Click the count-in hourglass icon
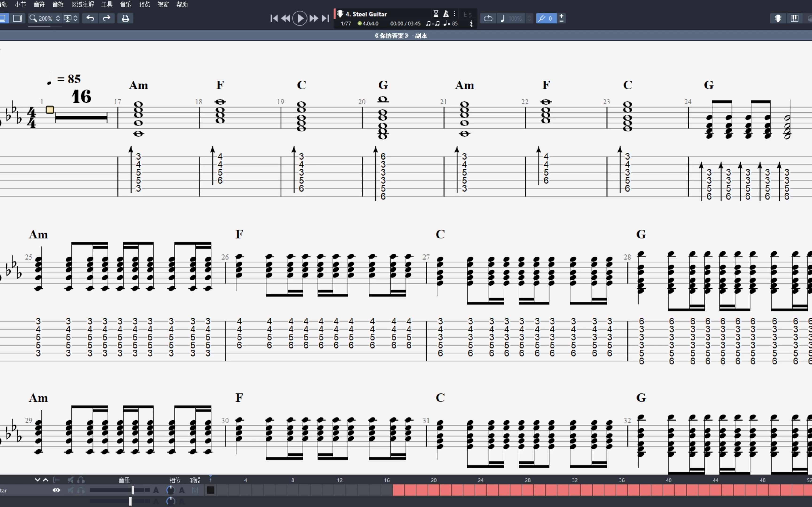The width and height of the screenshot is (812, 507). click(x=436, y=14)
